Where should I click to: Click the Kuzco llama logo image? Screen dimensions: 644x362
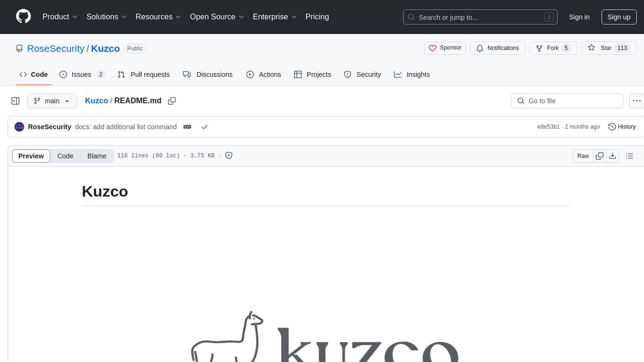(326, 336)
